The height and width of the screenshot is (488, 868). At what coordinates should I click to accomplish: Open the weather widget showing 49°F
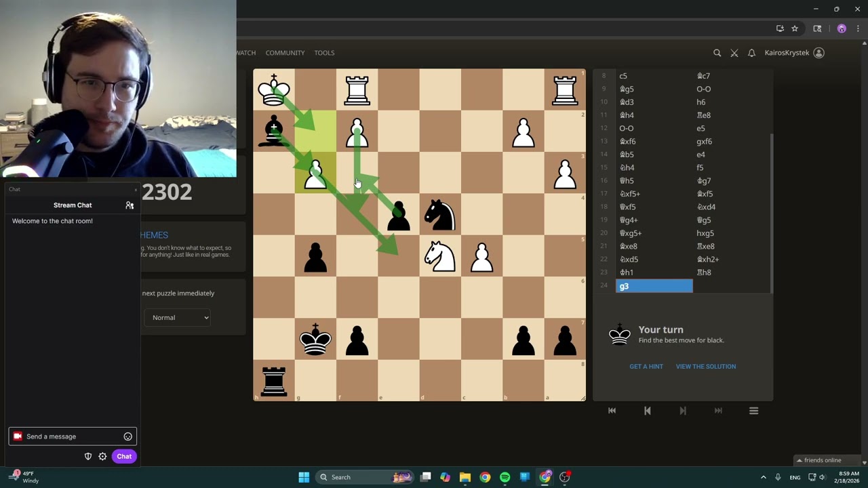pos(26,477)
